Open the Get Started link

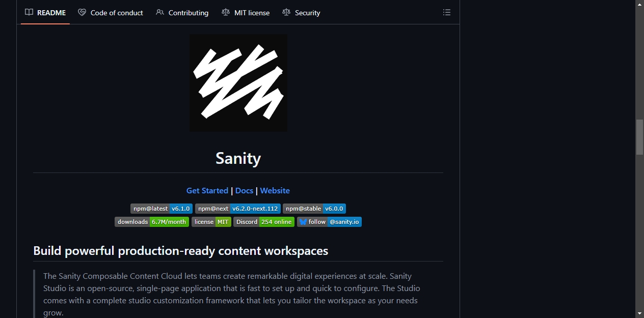207,191
